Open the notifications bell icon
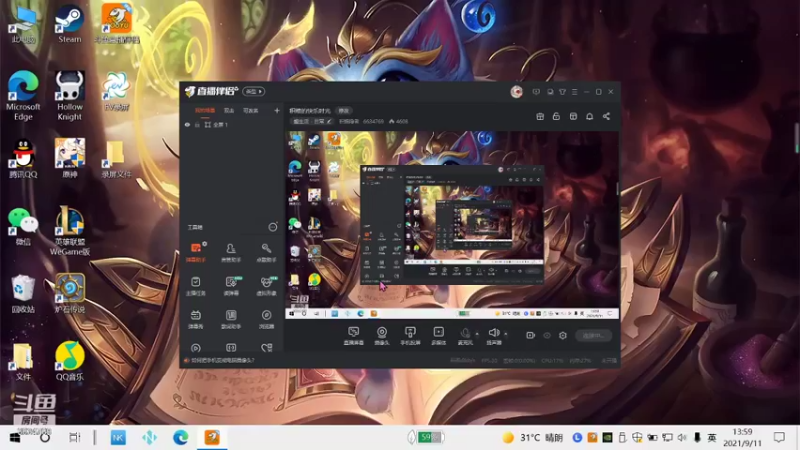Viewport: 800px width, 450px height. 589,116
